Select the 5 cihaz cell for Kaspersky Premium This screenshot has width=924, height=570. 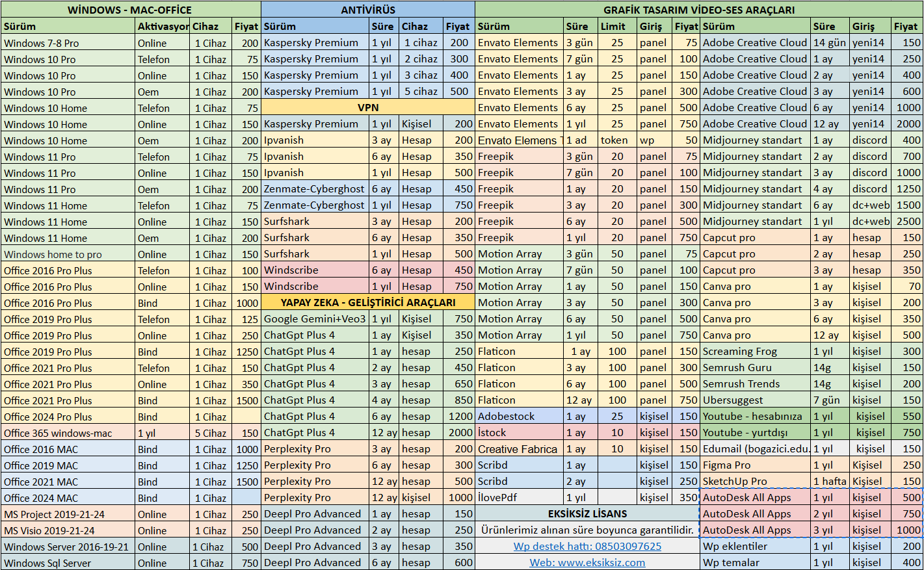click(421, 91)
